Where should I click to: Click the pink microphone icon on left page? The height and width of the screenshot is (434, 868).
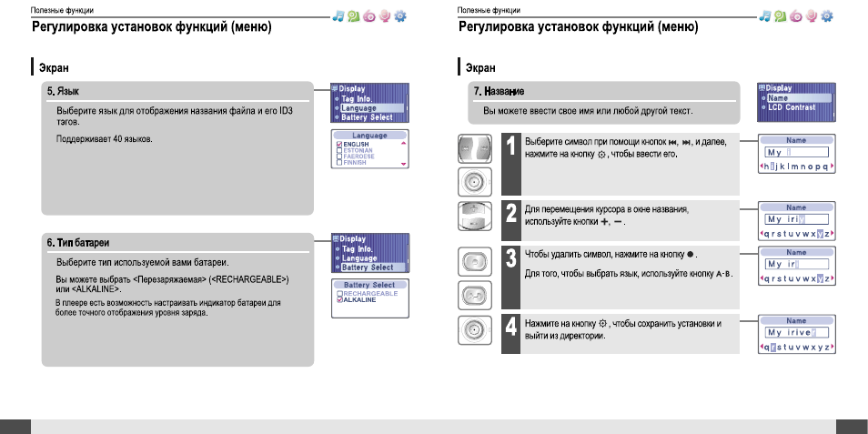(x=385, y=16)
